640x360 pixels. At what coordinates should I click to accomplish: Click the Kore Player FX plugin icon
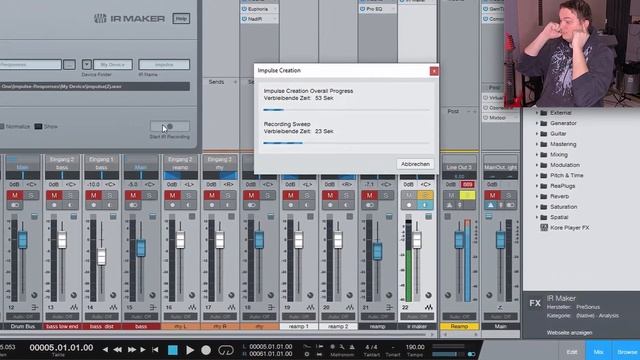click(544, 228)
